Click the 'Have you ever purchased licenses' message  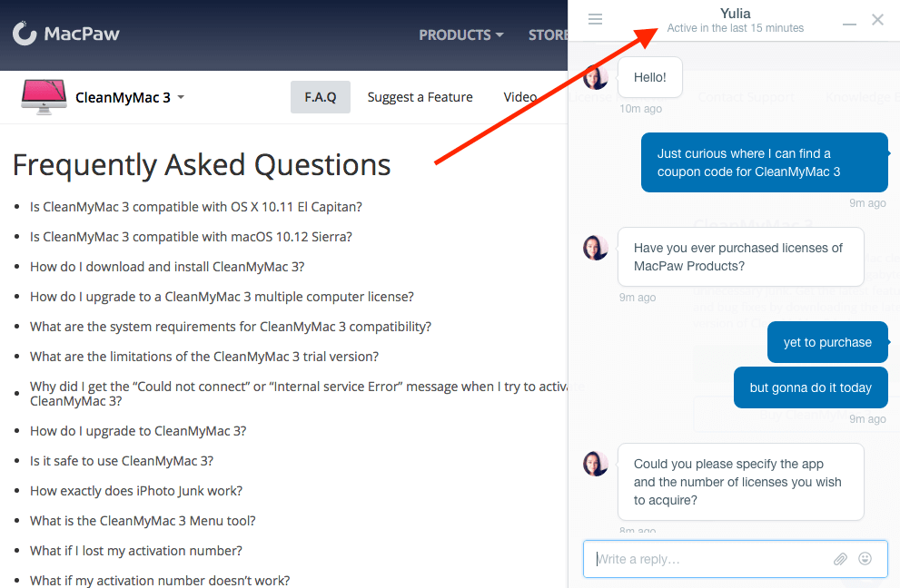tap(740, 257)
